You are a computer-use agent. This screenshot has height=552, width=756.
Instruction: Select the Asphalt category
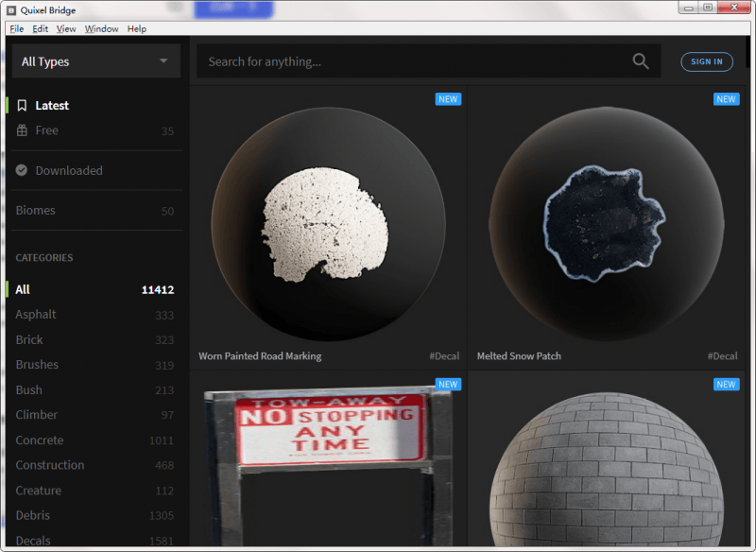pyautogui.click(x=36, y=315)
